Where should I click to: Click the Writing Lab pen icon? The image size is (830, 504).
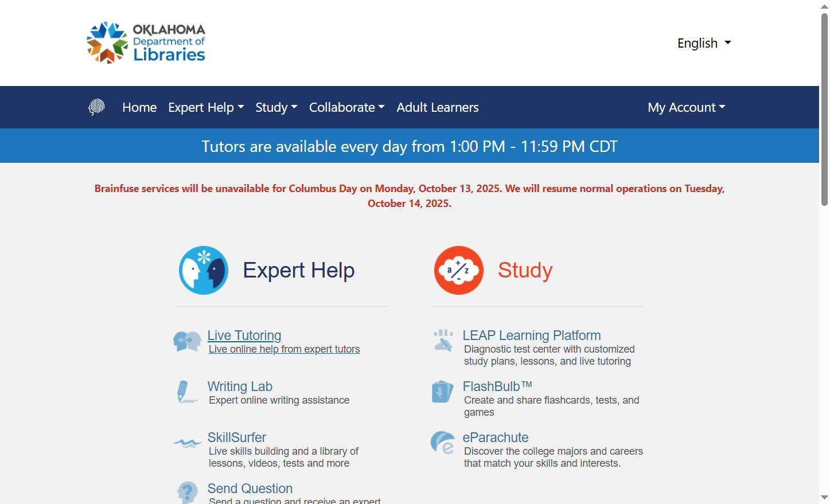tap(187, 392)
